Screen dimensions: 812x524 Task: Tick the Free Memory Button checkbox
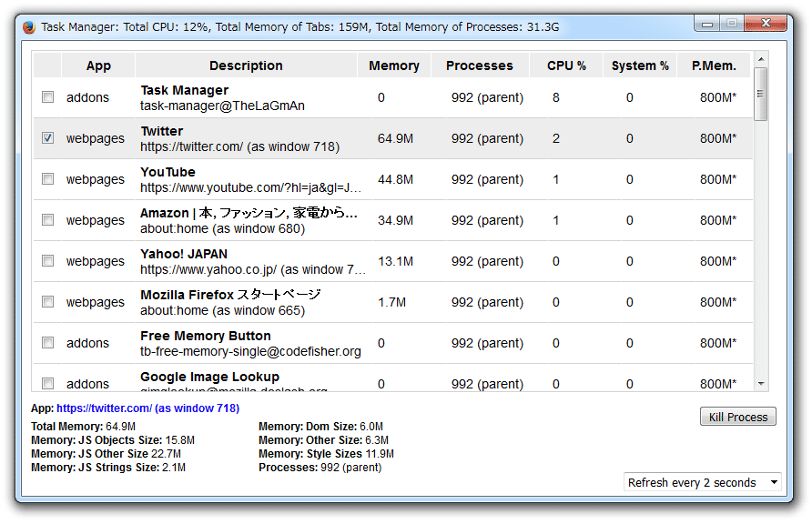47,342
